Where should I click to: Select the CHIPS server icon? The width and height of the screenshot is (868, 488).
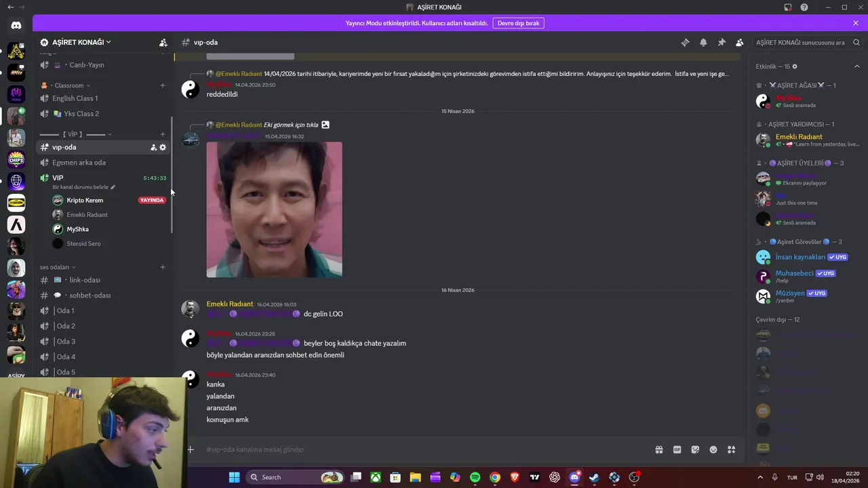point(16,159)
